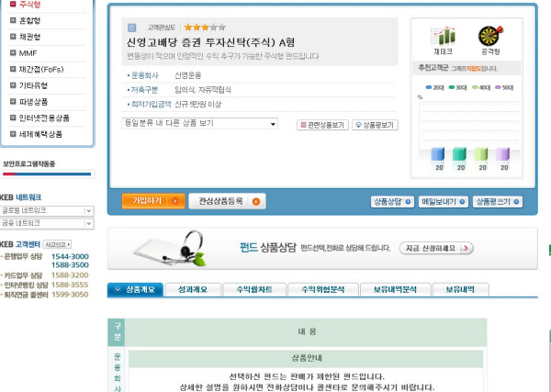
Task: Click the purple bar in the age chart
Action: [503, 154]
